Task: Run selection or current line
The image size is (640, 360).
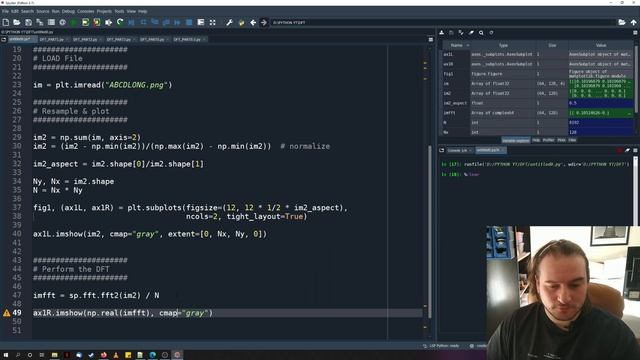Action: (x=108, y=22)
